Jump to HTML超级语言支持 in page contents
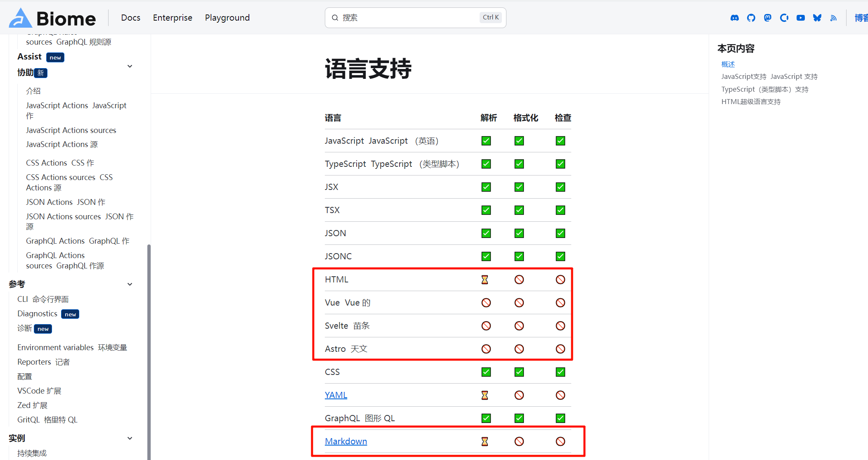The height and width of the screenshot is (460, 868). click(751, 102)
